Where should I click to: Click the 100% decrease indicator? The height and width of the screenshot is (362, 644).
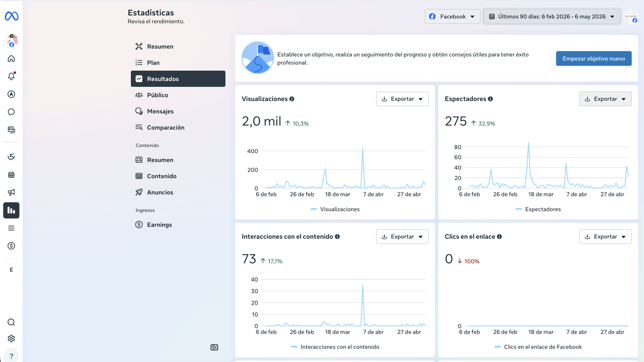pyautogui.click(x=468, y=261)
